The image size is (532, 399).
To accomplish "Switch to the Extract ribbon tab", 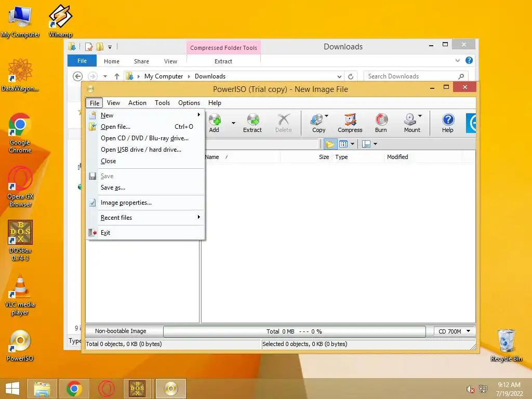I will click(223, 61).
